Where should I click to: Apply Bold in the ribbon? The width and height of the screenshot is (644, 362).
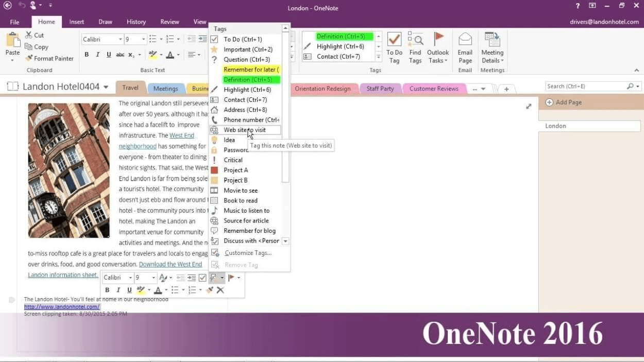pos(87,55)
